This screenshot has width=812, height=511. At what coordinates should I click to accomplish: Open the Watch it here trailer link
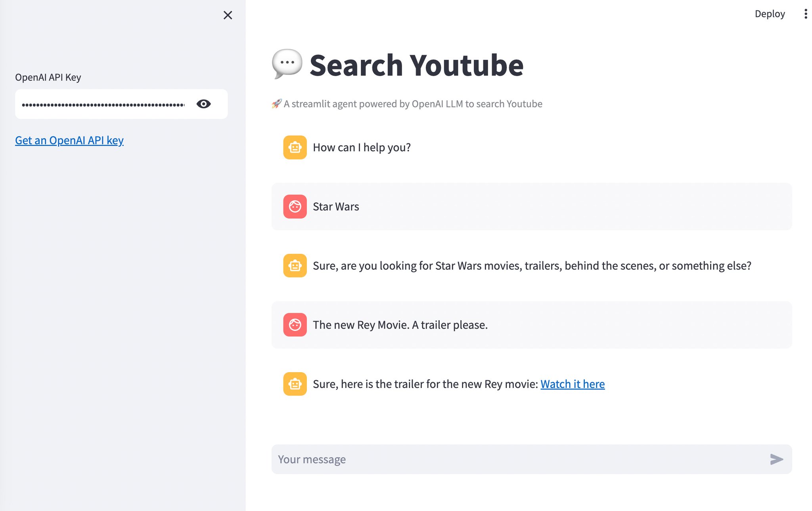tap(573, 384)
